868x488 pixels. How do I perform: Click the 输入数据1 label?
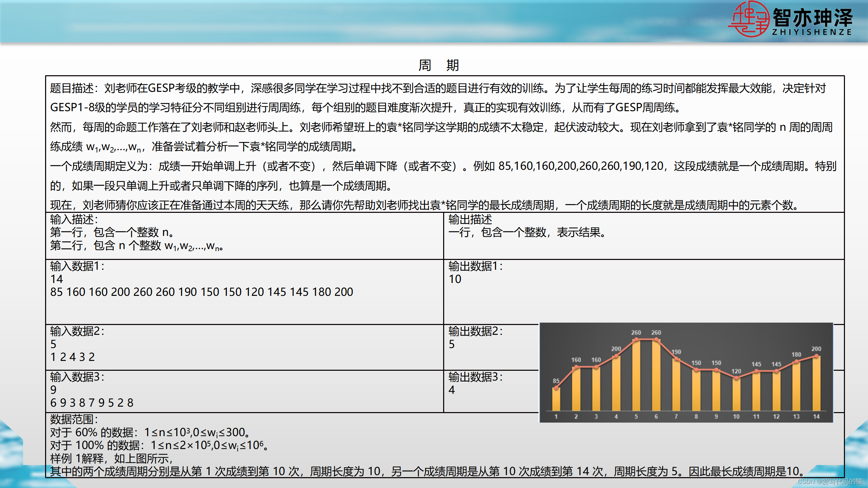pos(77,266)
